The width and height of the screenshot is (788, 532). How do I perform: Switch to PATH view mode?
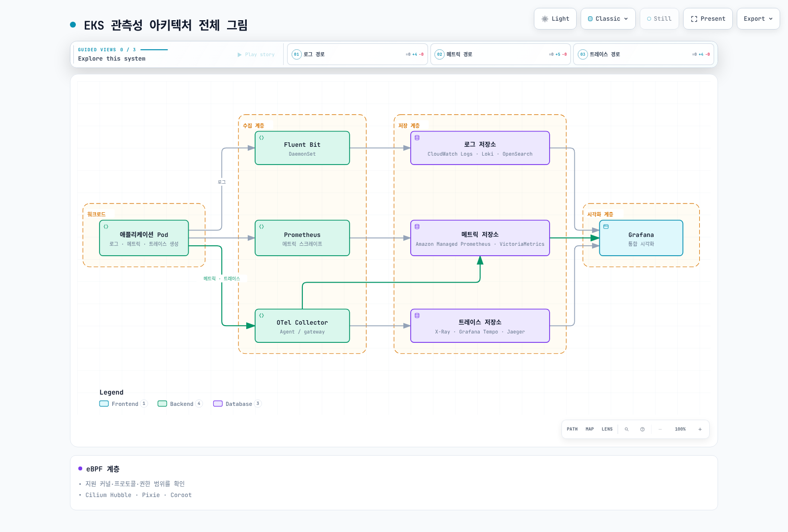[x=572, y=429]
